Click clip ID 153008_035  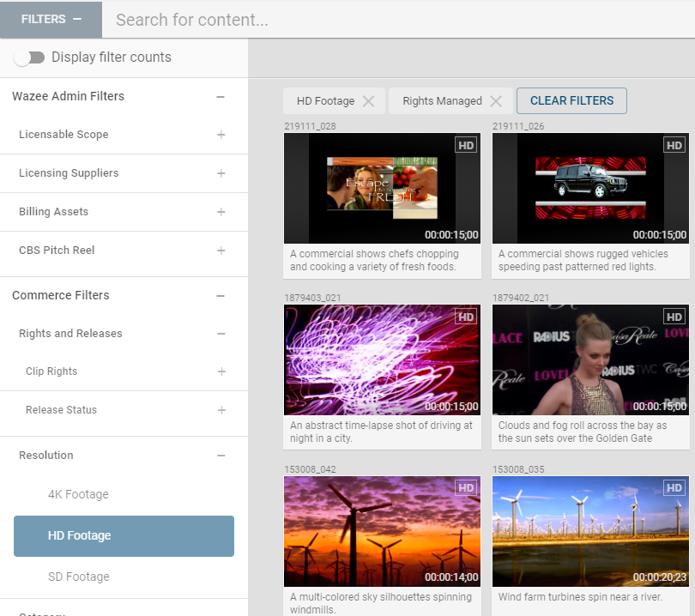tap(518, 469)
